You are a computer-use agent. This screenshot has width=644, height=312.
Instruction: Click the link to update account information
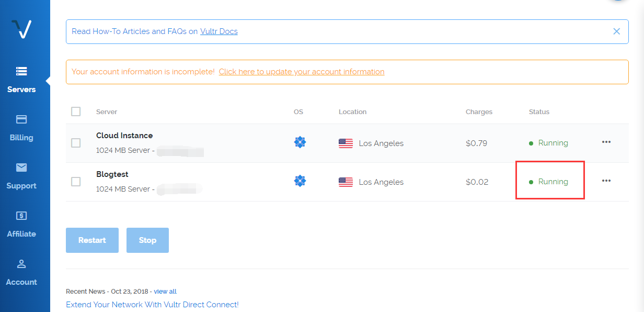302,72
